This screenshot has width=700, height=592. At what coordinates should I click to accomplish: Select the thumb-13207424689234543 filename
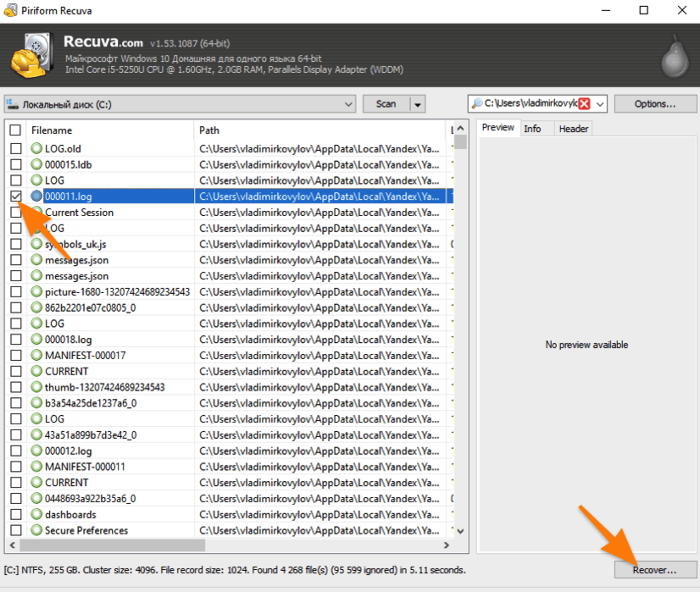point(105,387)
